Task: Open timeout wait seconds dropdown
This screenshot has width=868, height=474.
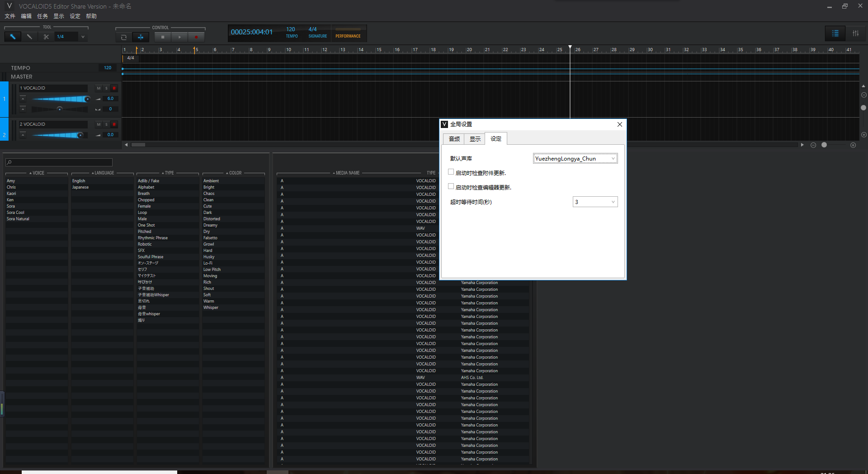Action: 595,202
